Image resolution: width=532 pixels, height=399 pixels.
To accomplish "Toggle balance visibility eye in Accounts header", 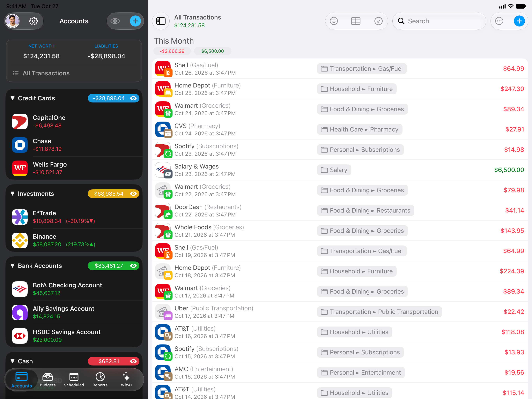I will [x=115, y=21].
